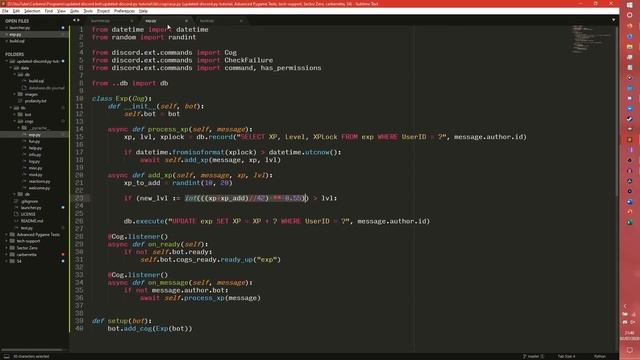This screenshot has height=360, width=640.
Task: Close the build.sql editor tab
Action: click(241, 21)
